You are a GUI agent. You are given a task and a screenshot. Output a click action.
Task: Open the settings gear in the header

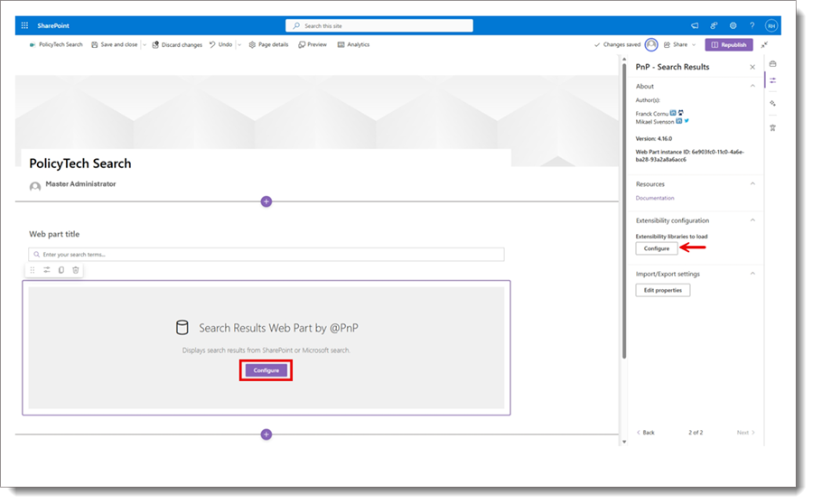(x=734, y=25)
